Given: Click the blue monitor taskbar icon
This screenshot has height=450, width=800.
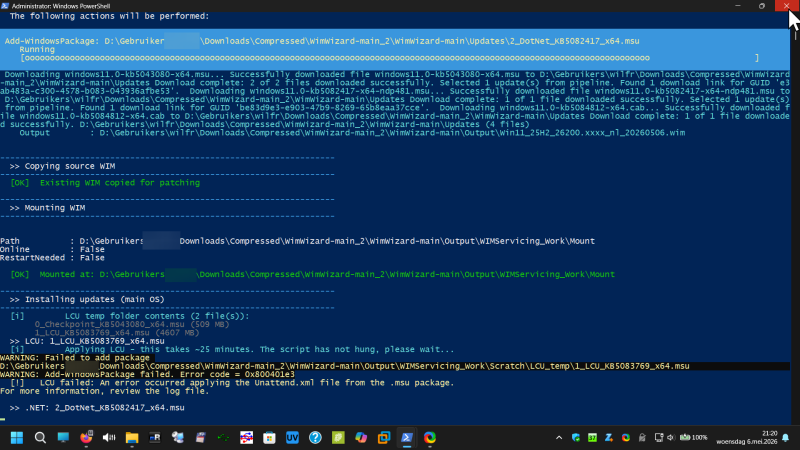Looking at the screenshot, I should point(63,438).
